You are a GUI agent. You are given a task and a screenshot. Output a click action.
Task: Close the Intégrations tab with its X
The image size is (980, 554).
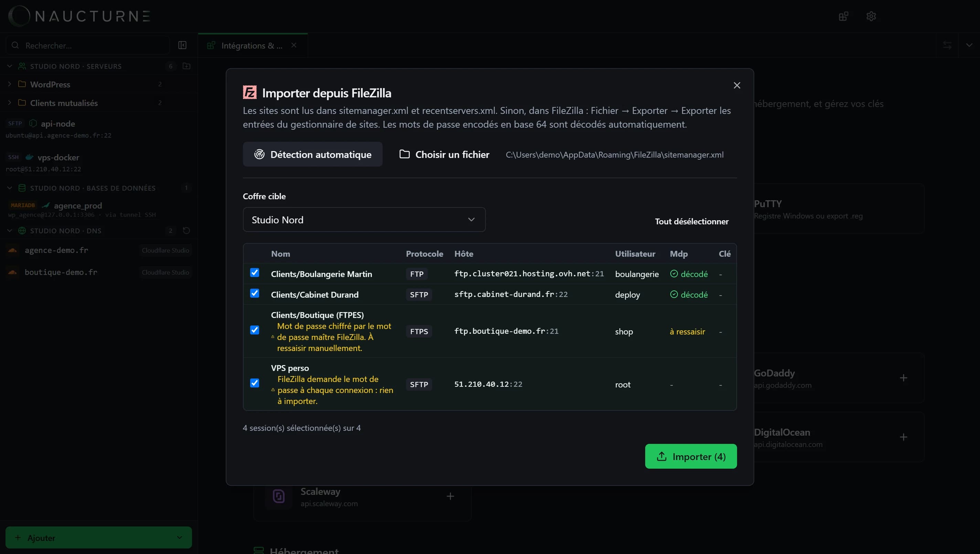click(294, 45)
